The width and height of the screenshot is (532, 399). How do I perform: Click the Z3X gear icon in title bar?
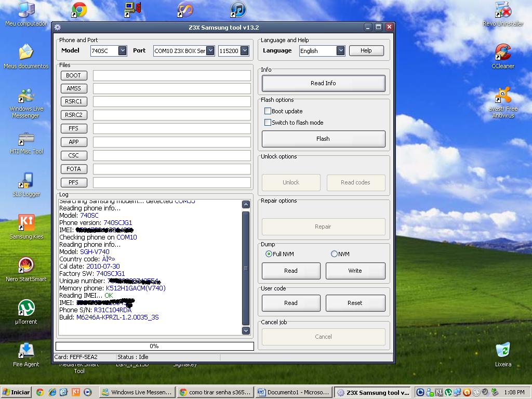(58, 28)
